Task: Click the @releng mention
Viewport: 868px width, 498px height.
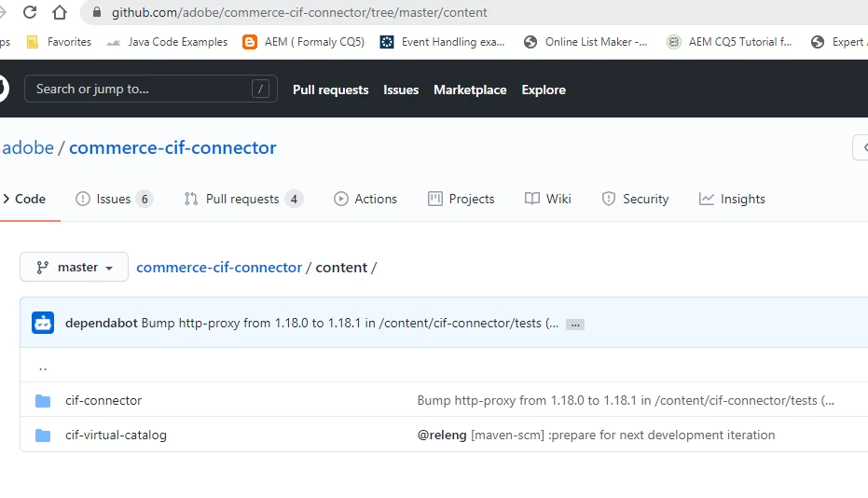Action: click(x=442, y=436)
